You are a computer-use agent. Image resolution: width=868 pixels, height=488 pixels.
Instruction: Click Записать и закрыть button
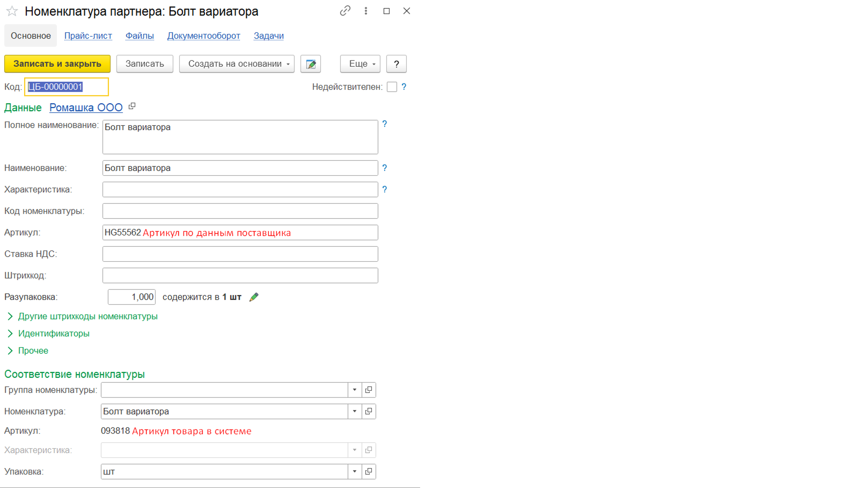pyautogui.click(x=57, y=64)
